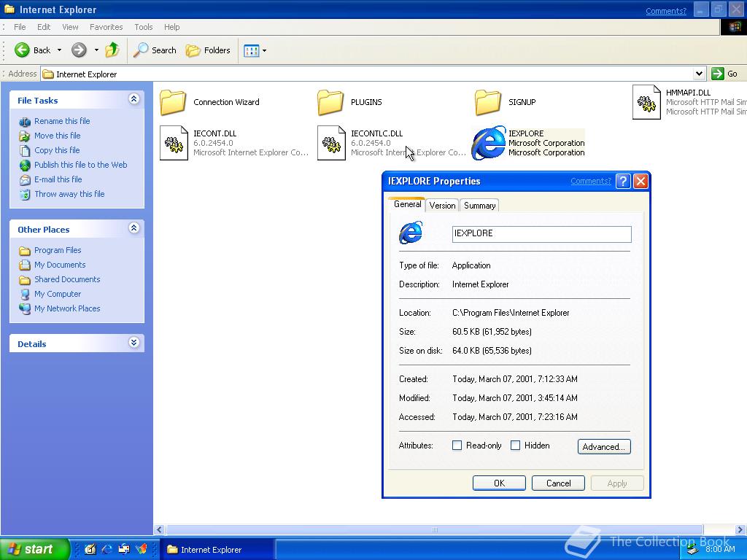Enable the Read-only attribute checkbox
Viewport: 747px width, 560px height.
coord(457,446)
